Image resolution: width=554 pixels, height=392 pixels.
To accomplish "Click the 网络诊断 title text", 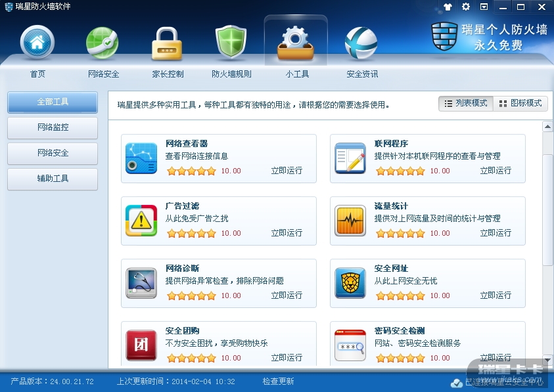I will pyautogui.click(x=182, y=269).
